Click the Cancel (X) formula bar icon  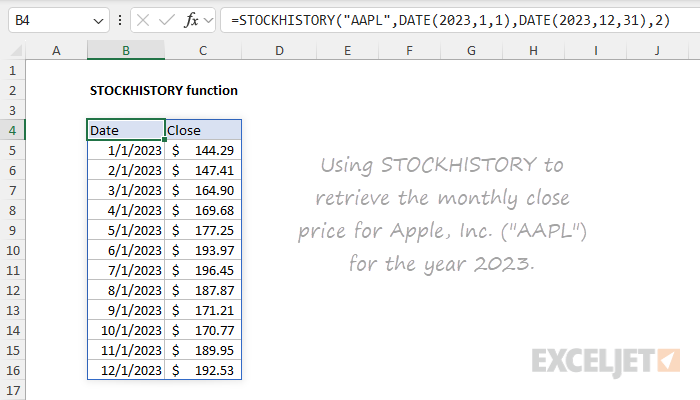(143, 21)
